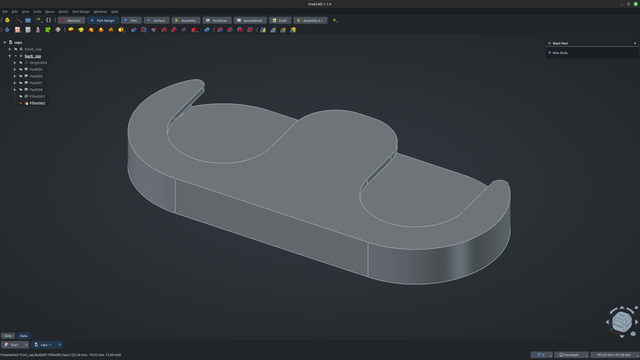Click the green SubShapeBinder icon
Viewport: 640px width, 360px height.
point(48,30)
